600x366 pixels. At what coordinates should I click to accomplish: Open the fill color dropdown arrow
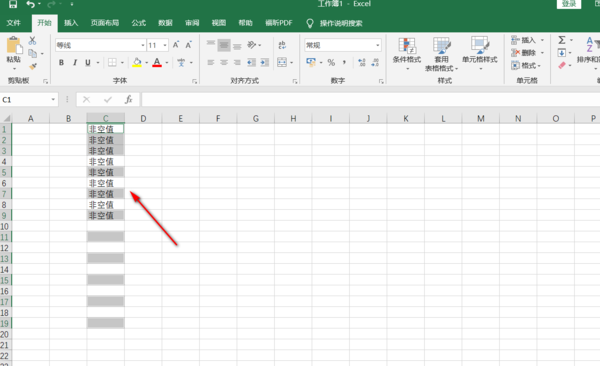147,62
